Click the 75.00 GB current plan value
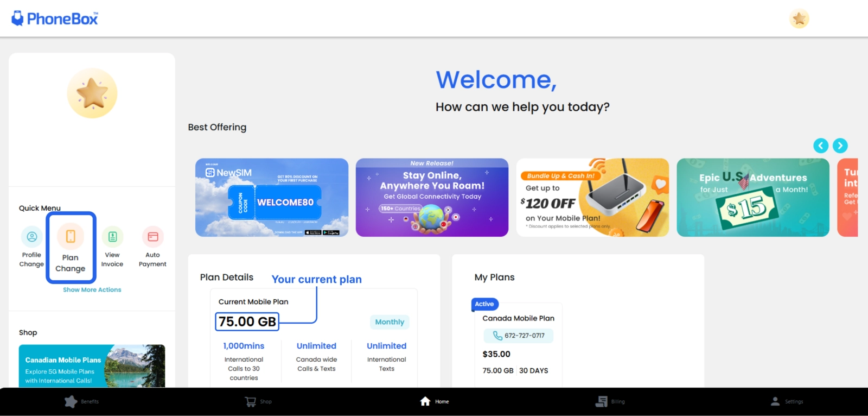This screenshot has width=868, height=416. (247, 322)
